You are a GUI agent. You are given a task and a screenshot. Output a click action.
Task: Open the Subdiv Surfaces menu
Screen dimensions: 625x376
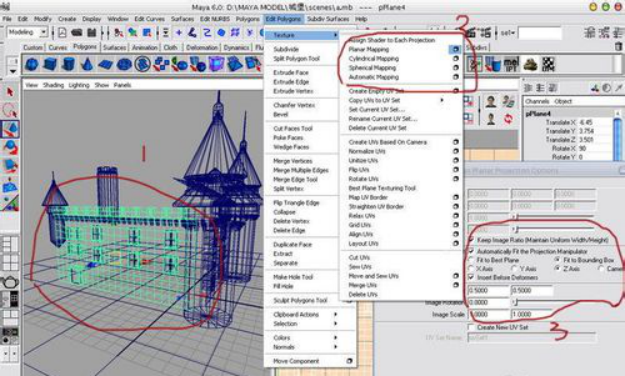[328, 19]
